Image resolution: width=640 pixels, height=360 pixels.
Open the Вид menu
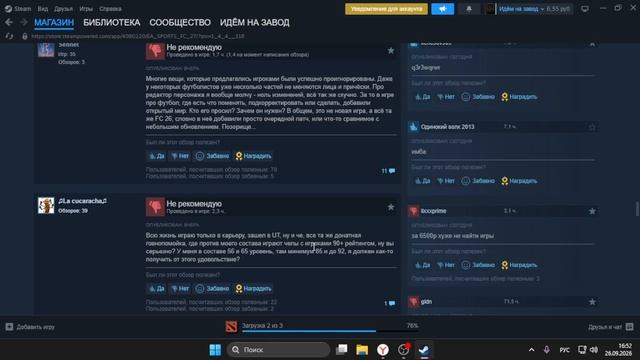(x=42, y=9)
